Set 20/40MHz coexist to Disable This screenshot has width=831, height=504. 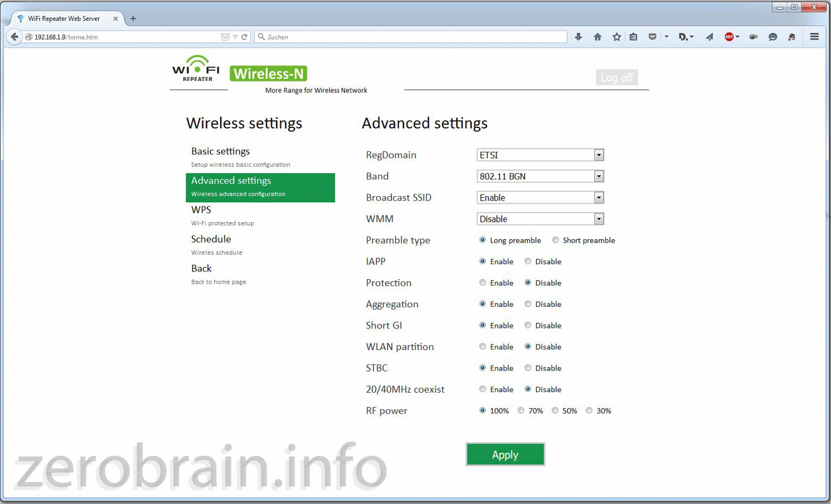click(x=528, y=389)
